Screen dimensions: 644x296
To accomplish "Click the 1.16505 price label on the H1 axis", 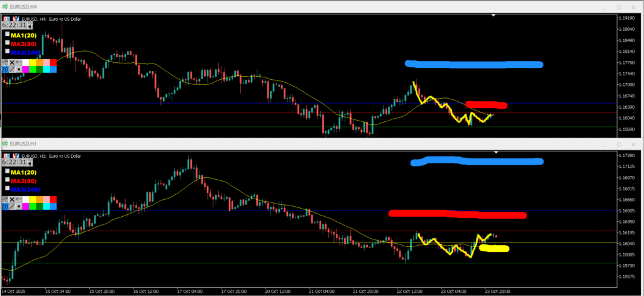I will [x=628, y=211].
